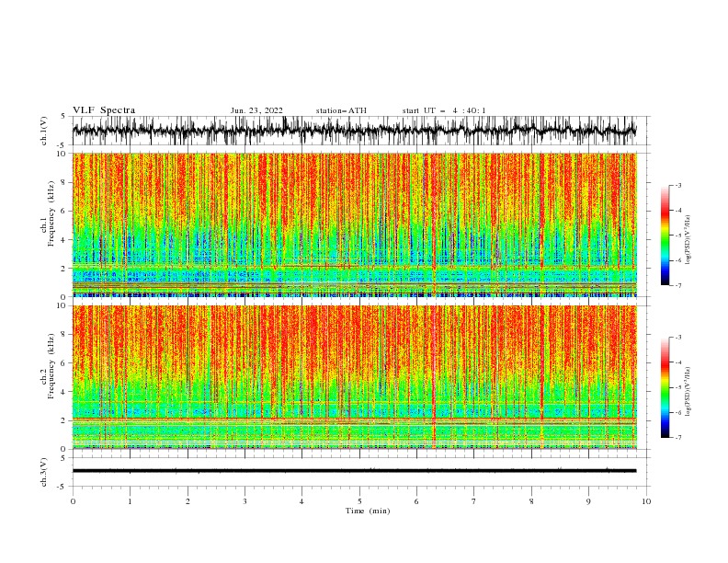Image resolution: width=728 pixels, height=563 pixels.
Task: Click the "VLF Spectra" title text
Action: coord(104,110)
